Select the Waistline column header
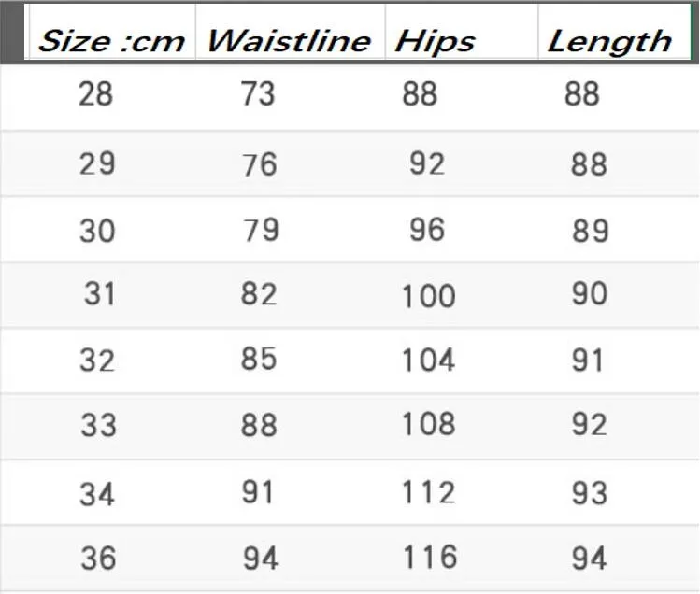 coord(290,32)
